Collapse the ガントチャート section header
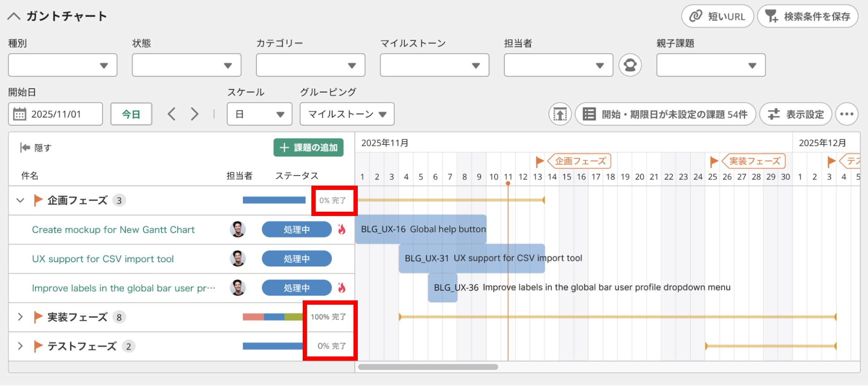 14,17
